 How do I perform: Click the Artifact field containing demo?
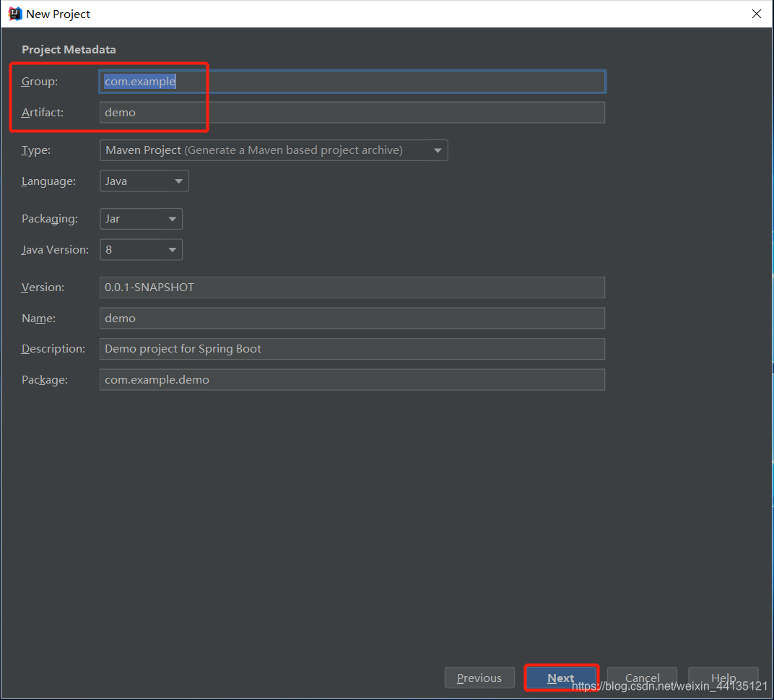point(352,113)
